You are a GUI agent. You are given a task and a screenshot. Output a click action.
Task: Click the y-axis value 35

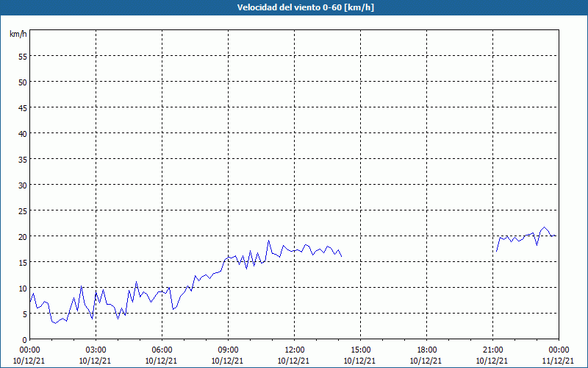(x=23, y=160)
